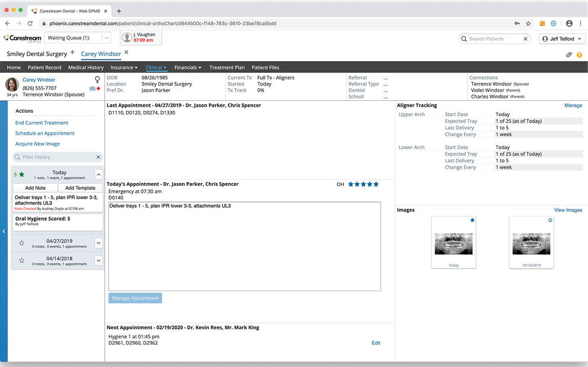Clear the Search Patients box
The image size is (588, 367).
tap(525, 39)
